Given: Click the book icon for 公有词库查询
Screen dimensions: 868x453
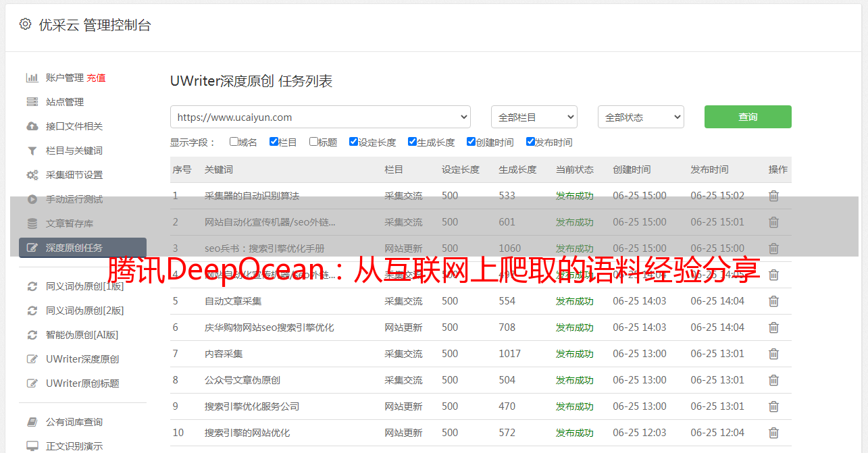Looking at the screenshot, I should point(32,422).
